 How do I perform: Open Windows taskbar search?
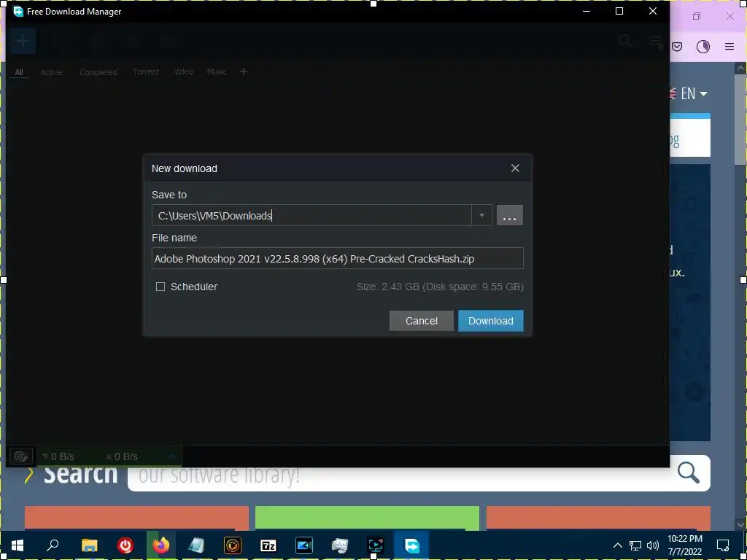coord(53,545)
